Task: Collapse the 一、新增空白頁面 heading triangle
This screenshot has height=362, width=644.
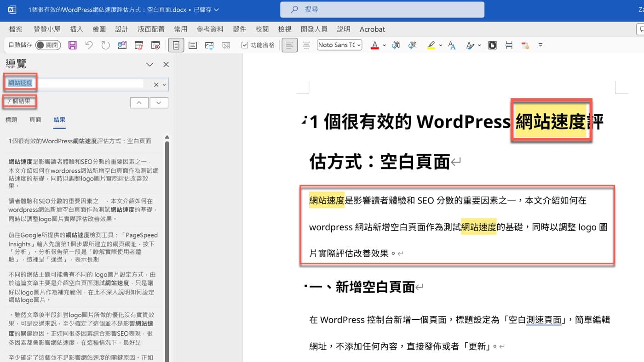Action: [306, 285]
